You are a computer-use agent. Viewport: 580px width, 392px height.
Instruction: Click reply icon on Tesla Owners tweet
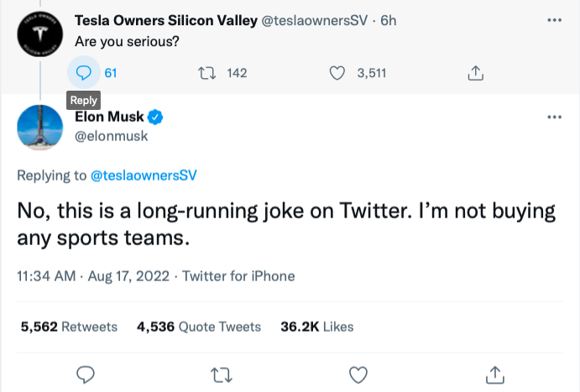[84, 73]
